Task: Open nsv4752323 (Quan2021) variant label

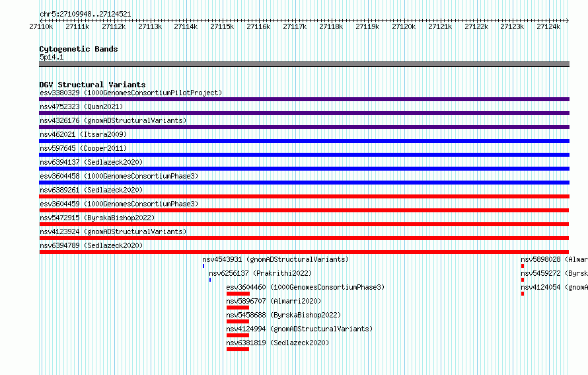Action: tap(81, 106)
